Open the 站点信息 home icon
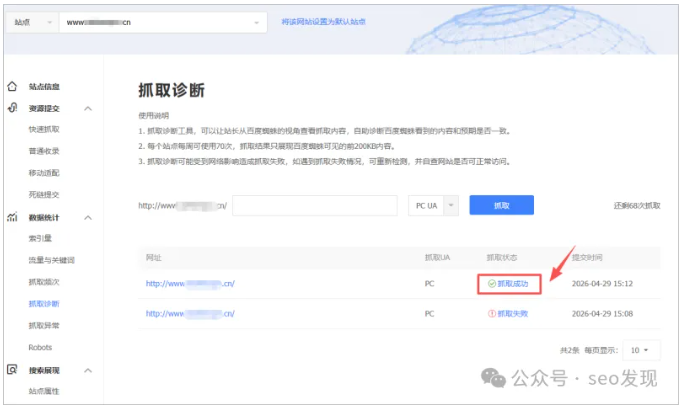Viewport: 683px width, 411px height. pyautogui.click(x=12, y=86)
